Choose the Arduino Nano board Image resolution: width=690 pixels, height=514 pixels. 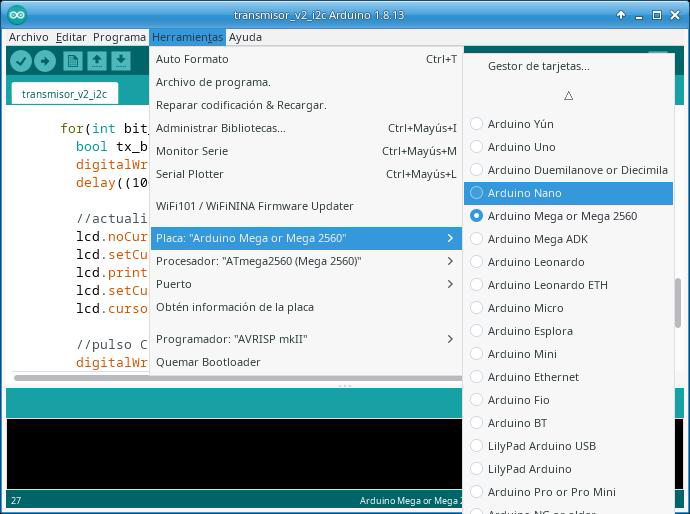(568, 193)
